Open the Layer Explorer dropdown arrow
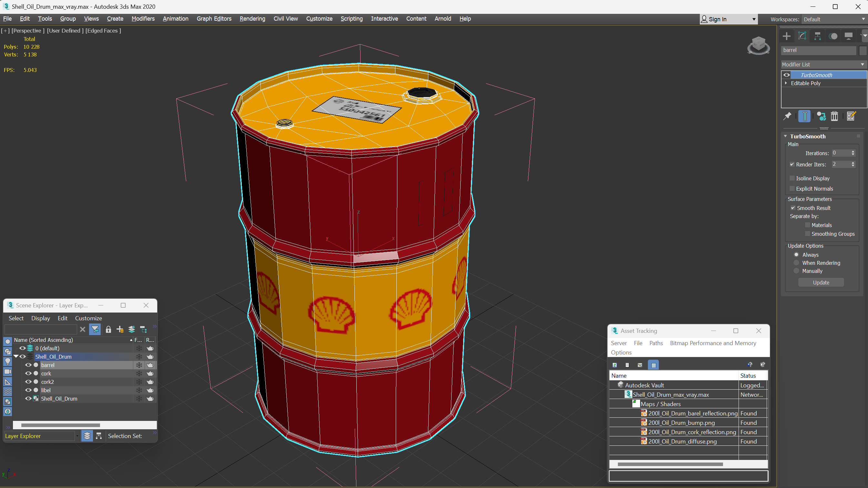 point(77,436)
